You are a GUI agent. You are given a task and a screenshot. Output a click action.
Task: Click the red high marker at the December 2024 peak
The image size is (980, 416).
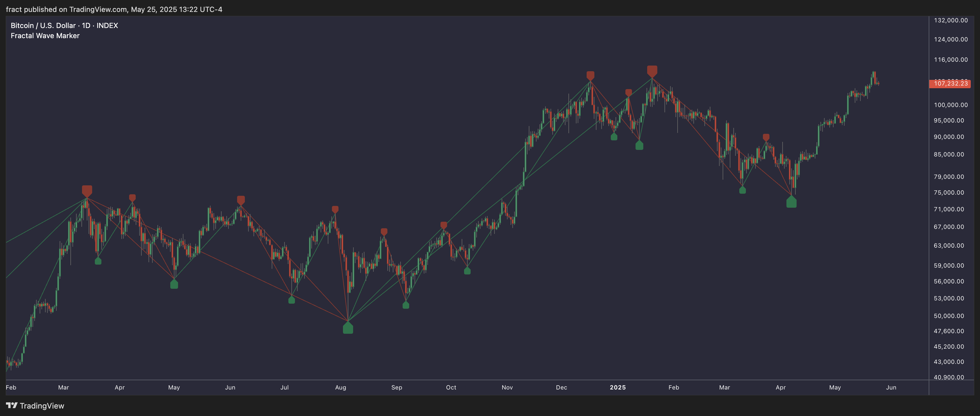click(590, 76)
